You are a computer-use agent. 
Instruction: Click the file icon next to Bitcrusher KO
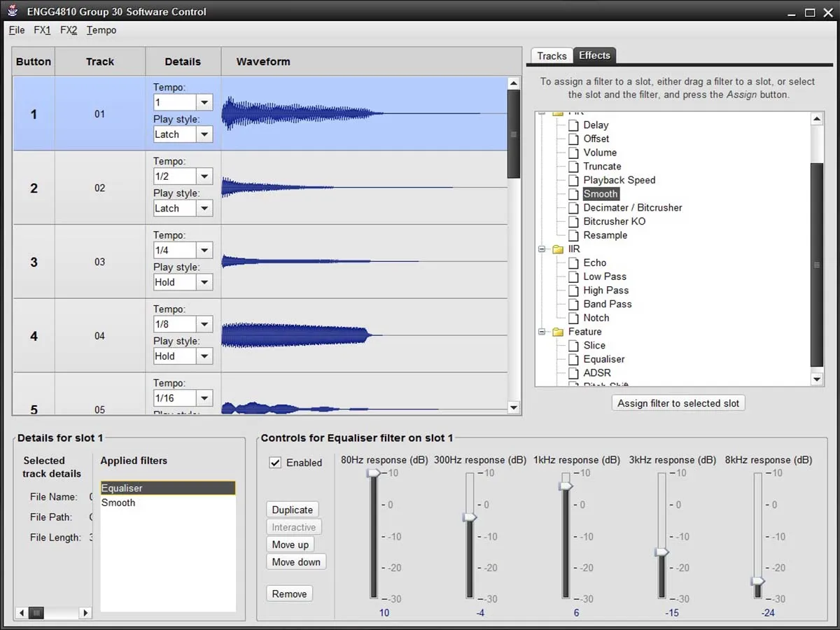[574, 222]
